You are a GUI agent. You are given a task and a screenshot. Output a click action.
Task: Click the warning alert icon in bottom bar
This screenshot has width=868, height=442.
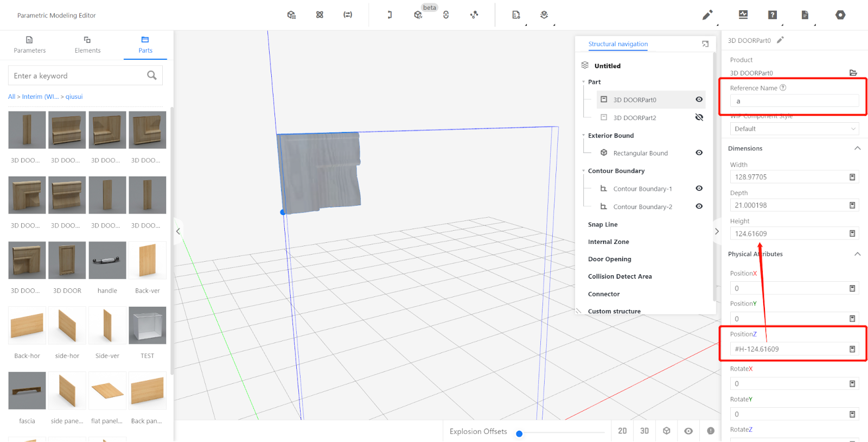[711, 431]
